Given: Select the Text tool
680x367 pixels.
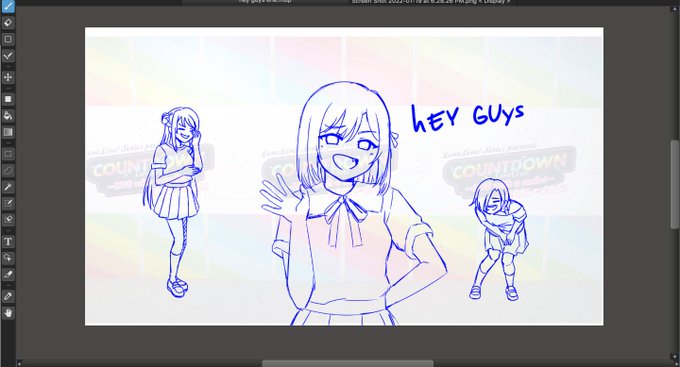Looking at the screenshot, I should coord(8,242).
